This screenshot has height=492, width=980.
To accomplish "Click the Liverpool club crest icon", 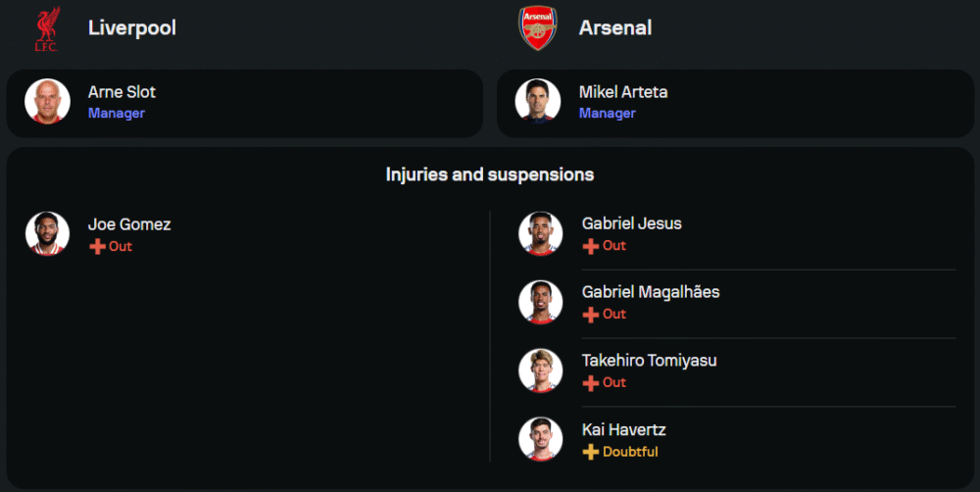I will click(47, 27).
